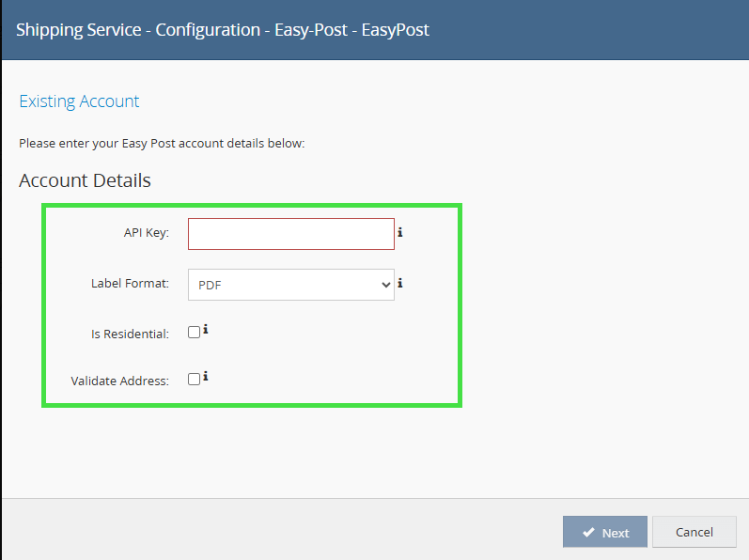Viewport: 749px width, 560px height.
Task: Click the info icon beside Validate Address
Action: coord(206,376)
